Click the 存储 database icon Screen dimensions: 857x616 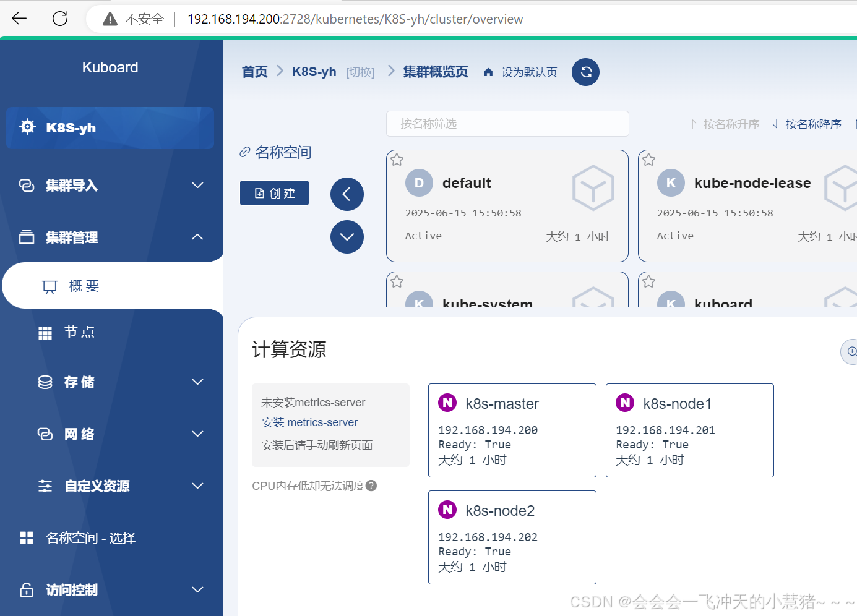pos(45,382)
